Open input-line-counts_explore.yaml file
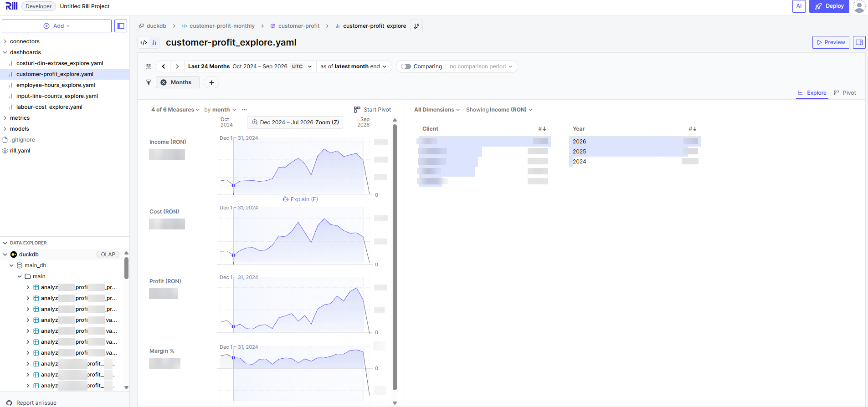 [57, 96]
